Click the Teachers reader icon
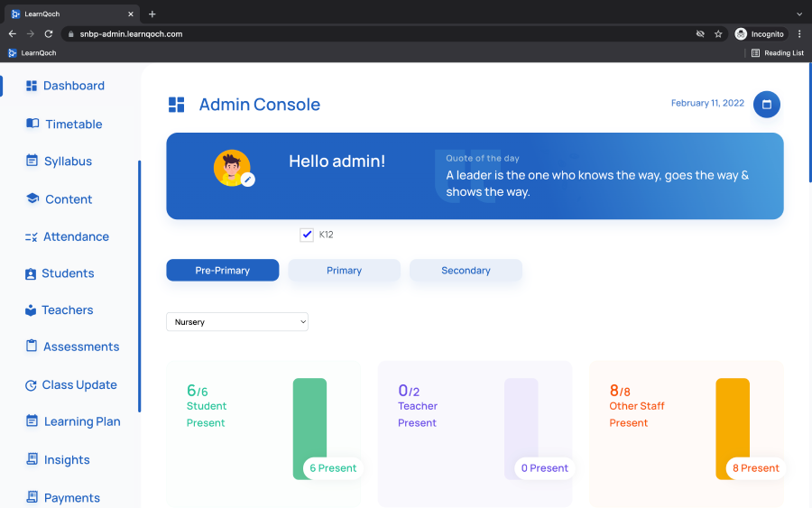The width and height of the screenshot is (812, 508). tap(31, 310)
